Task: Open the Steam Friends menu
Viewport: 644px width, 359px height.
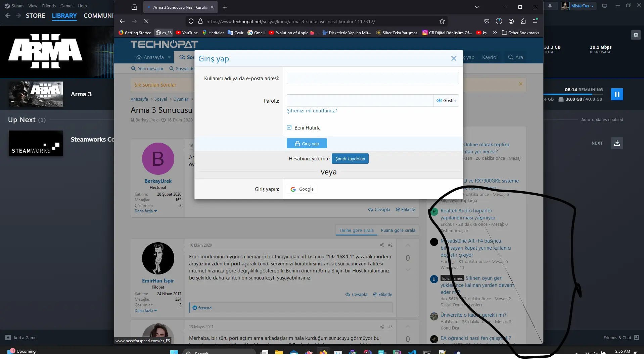Action: pyautogui.click(x=49, y=6)
